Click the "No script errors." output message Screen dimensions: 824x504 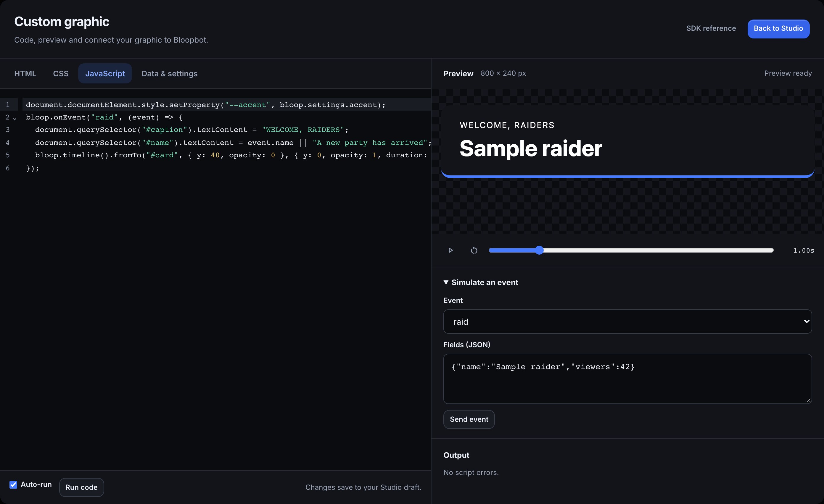click(471, 473)
